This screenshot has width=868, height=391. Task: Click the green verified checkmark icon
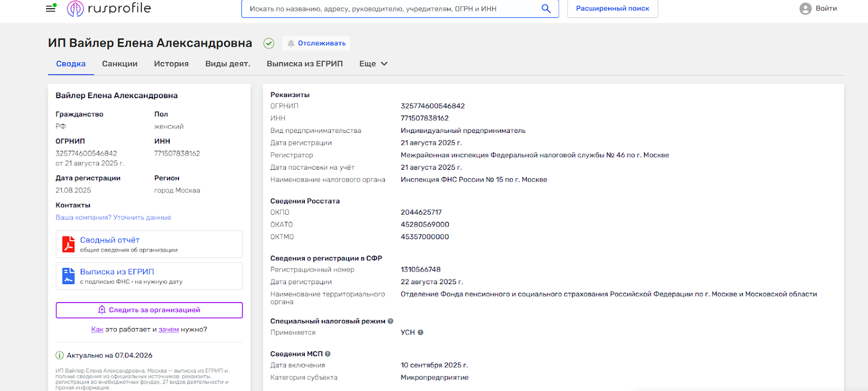[x=269, y=43]
